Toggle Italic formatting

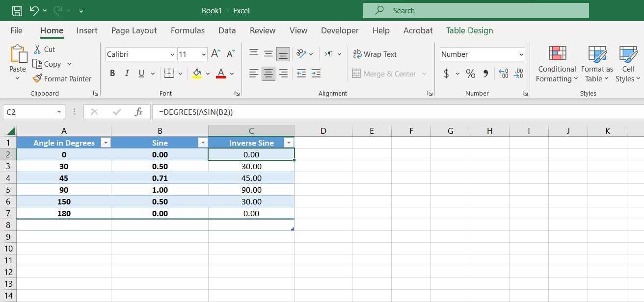click(127, 74)
